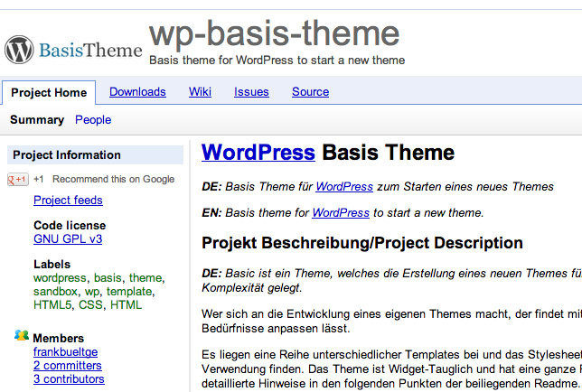This screenshot has height=392, width=582.
Task: Click the subtitle 'Basis theme for WordPress to start a new theme'
Action: pos(277,61)
